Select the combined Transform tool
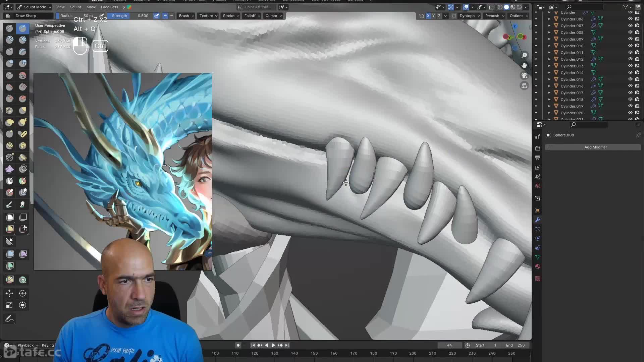 coord(22,305)
